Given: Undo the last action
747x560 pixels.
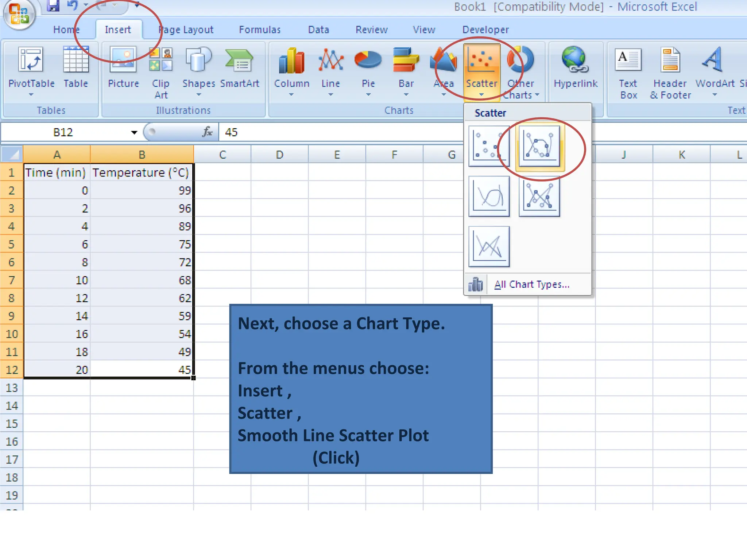Looking at the screenshot, I should 73,5.
